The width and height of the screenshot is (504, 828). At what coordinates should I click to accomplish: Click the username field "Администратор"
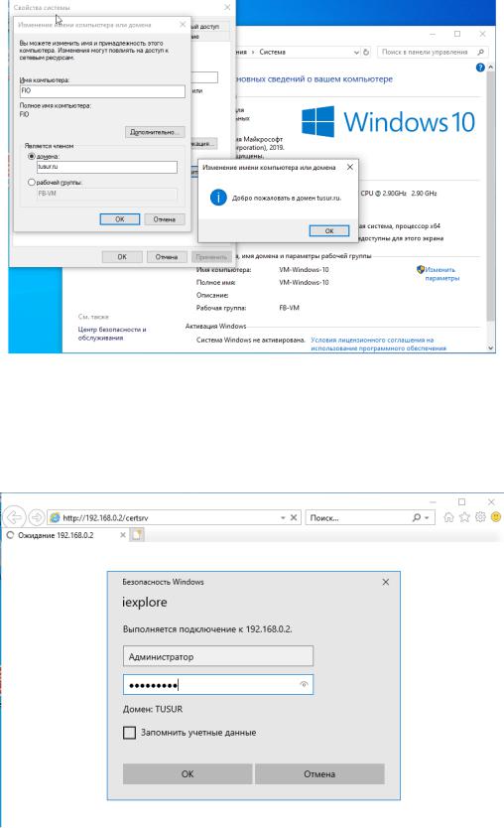coord(218,656)
